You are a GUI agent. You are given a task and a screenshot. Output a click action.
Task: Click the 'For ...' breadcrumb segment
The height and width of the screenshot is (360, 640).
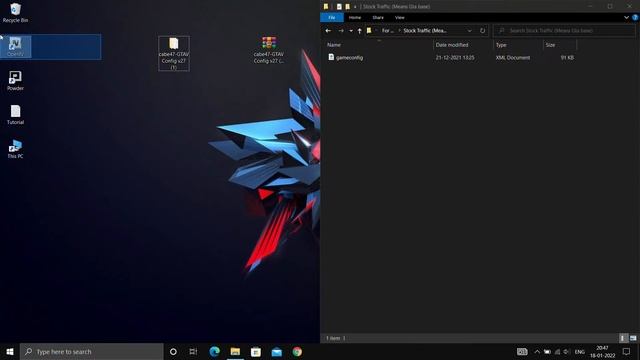coord(387,31)
